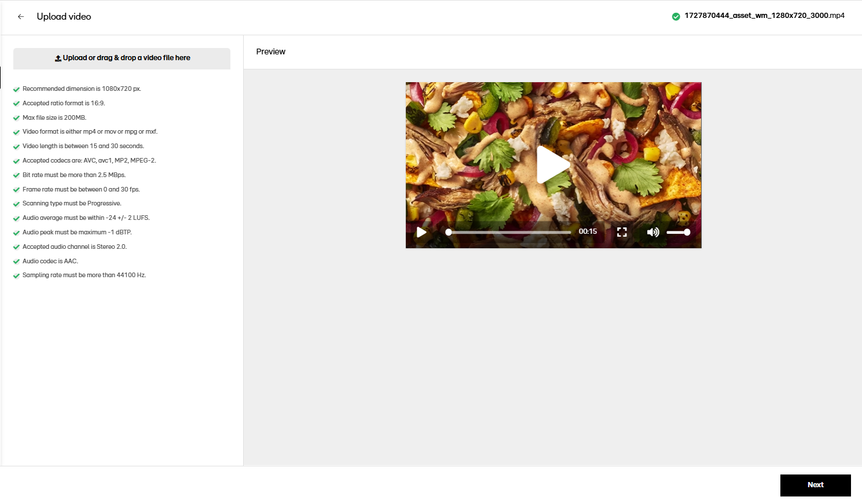The image size is (862, 504).
Task: Click the 00:15 time display in the player
Action: pyautogui.click(x=588, y=231)
